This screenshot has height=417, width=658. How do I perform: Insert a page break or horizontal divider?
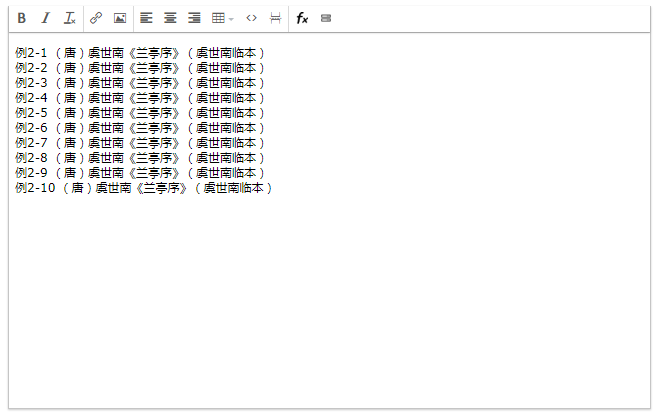(x=275, y=18)
